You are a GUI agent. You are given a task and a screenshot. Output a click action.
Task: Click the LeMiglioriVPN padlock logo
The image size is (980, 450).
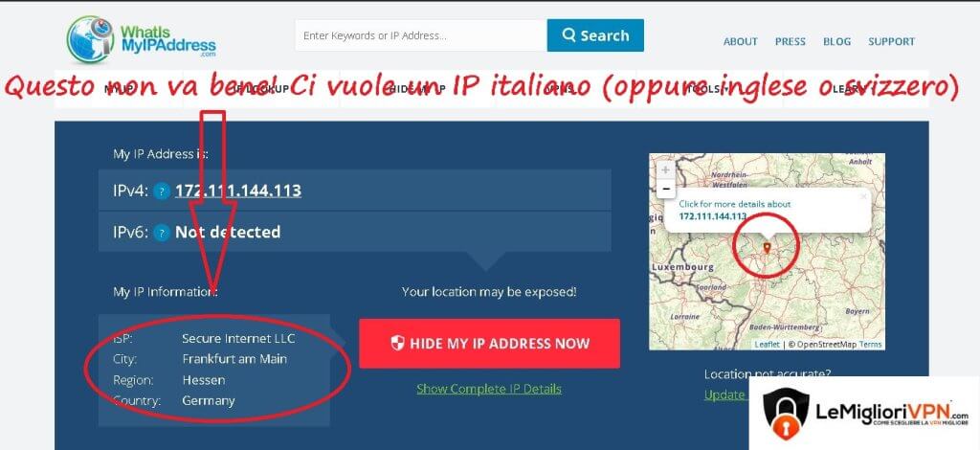(x=787, y=414)
